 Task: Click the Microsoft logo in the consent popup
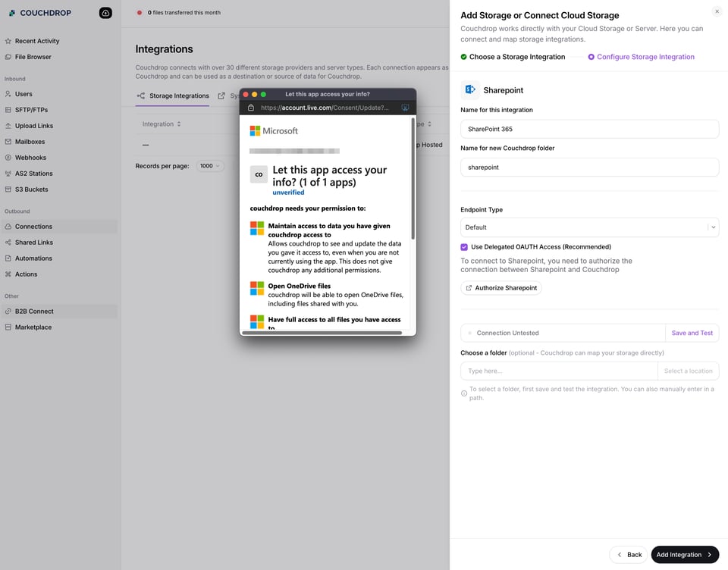tap(274, 131)
